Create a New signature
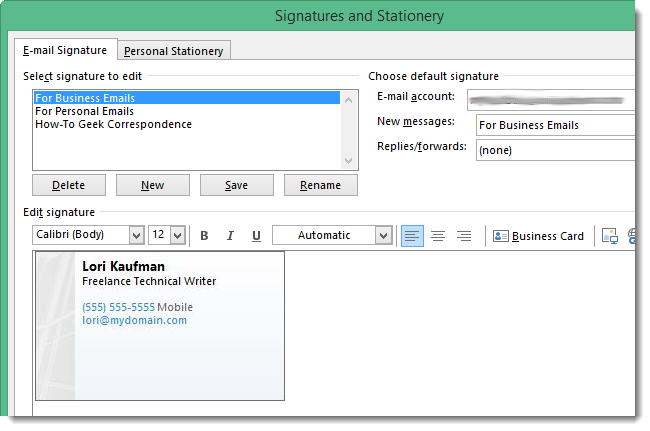 (153, 185)
